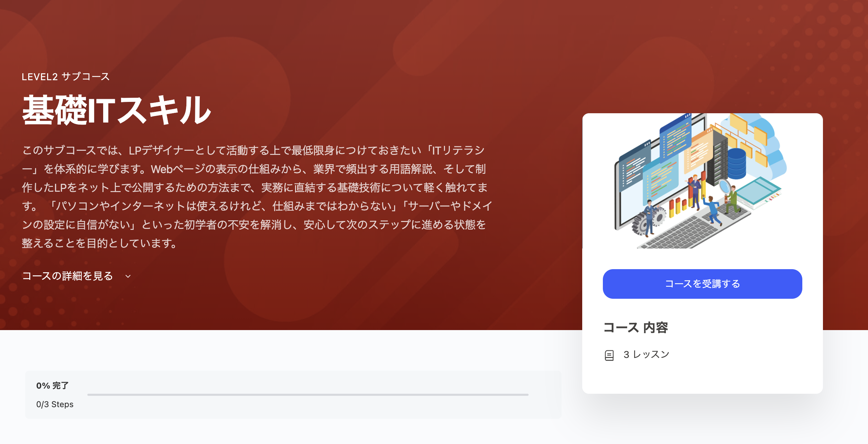Click the 0% 完了 progress label

pos(52,385)
